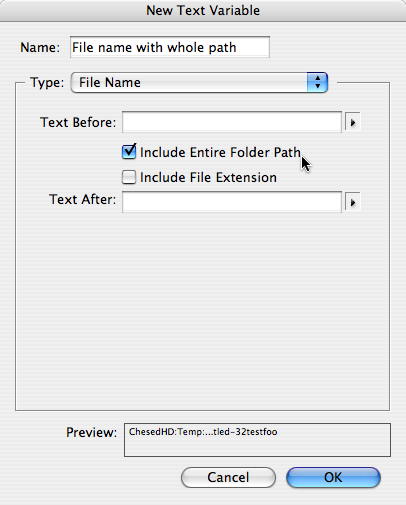The width and height of the screenshot is (406, 505).
Task: Click the 'Include Entire Folder Path' label text
Action: coord(220,152)
